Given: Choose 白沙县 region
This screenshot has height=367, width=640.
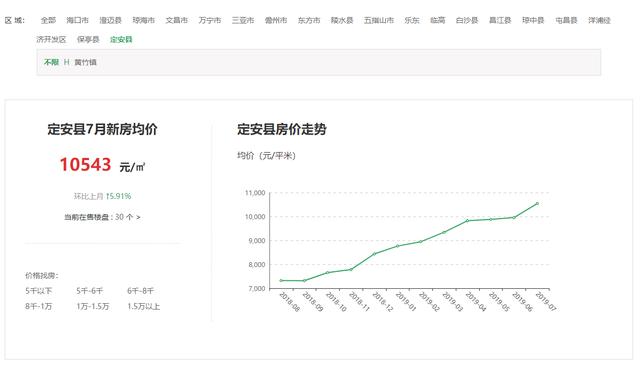Looking at the screenshot, I should (467, 20).
